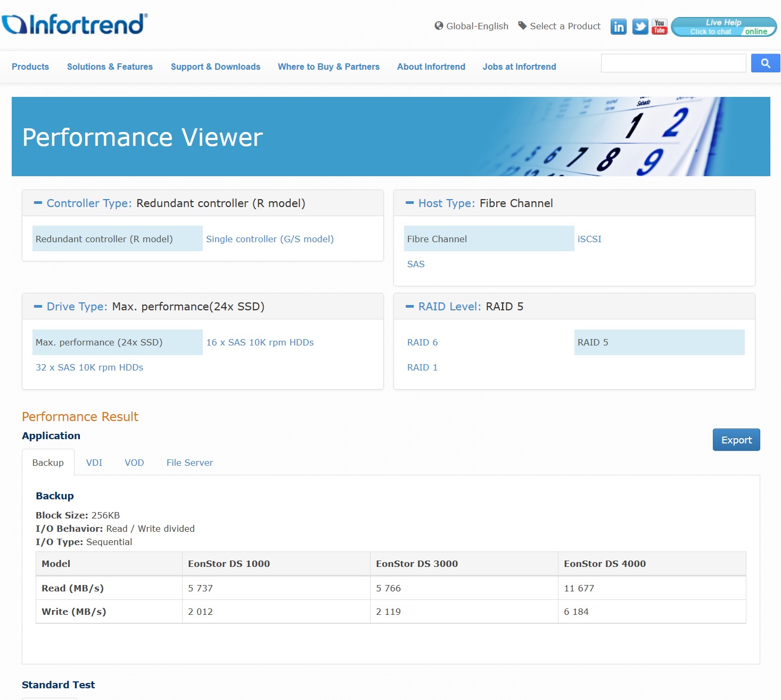Click the Read (MB/s) row label
The height and width of the screenshot is (700, 781).
tap(73, 588)
